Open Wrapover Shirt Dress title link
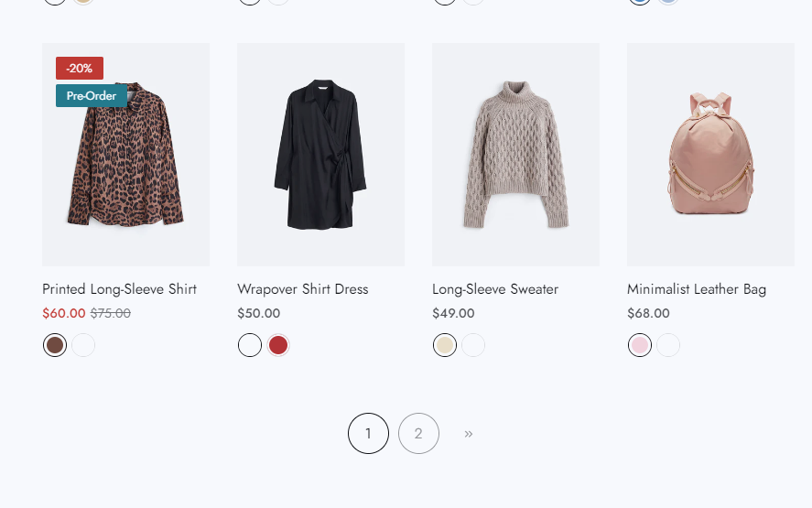This screenshot has width=812, height=508. pyautogui.click(x=302, y=289)
